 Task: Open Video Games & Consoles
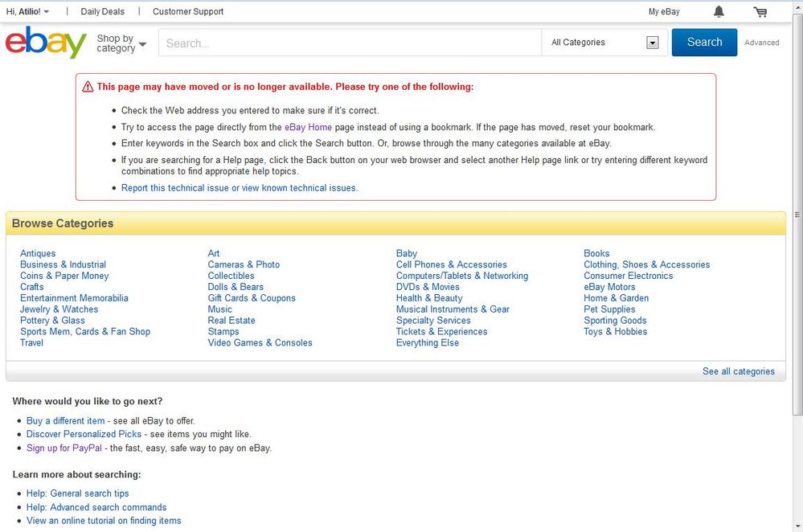260,343
